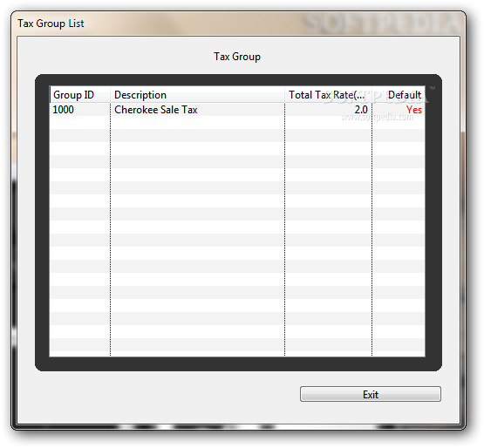Click the red Yes default value
This screenshot has height=448, width=484.
(x=414, y=110)
